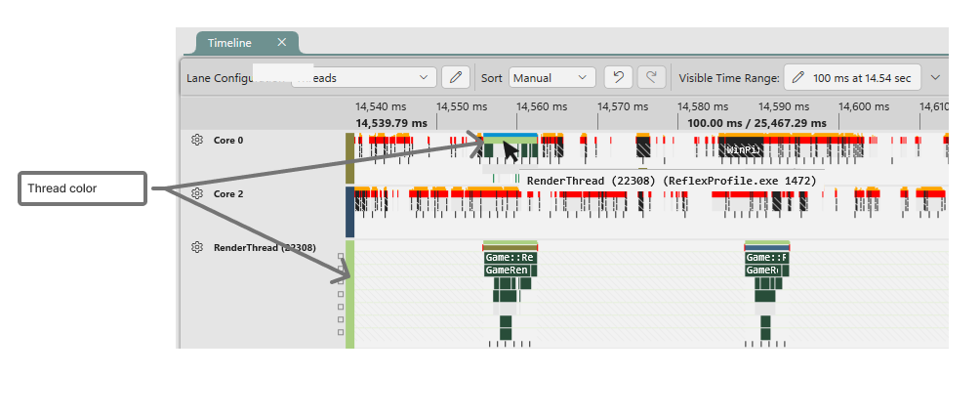
Task: Open the Sort Manual dropdown
Action: click(551, 78)
